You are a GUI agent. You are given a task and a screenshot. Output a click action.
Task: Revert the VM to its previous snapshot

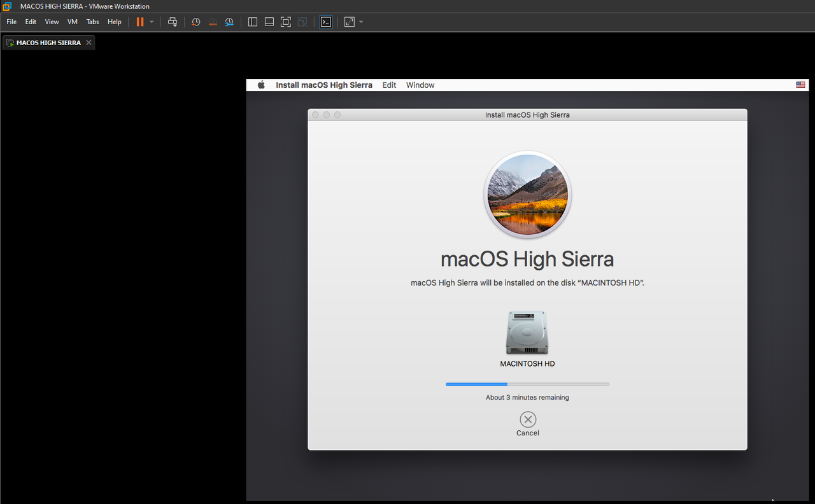click(213, 22)
